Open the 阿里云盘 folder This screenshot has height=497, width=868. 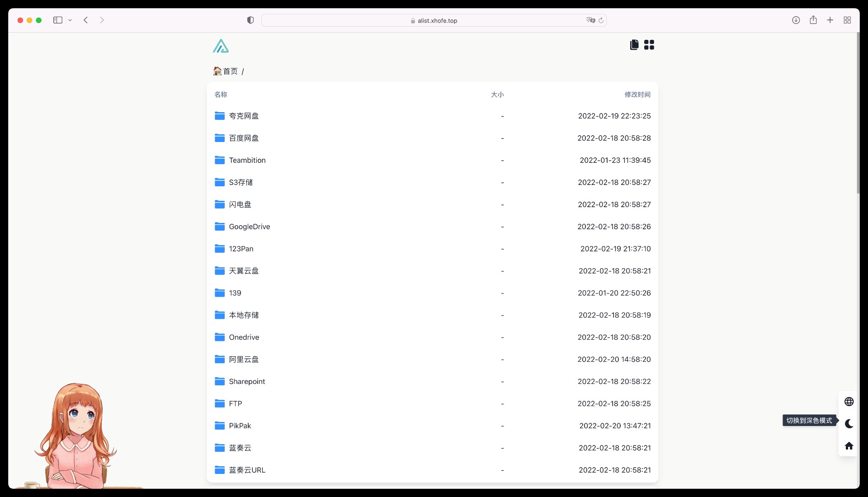tap(244, 360)
